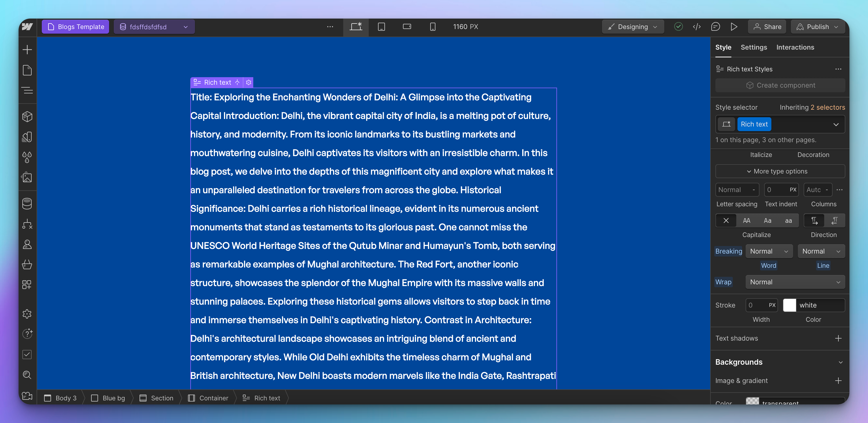Screen dimensions: 868x423
Task: Open the Components panel cube icon
Action: tap(27, 117)
